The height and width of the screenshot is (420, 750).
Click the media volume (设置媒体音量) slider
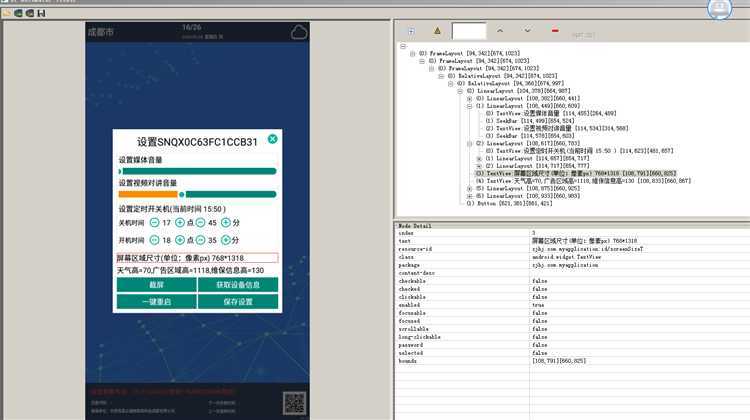pos(198,171)
